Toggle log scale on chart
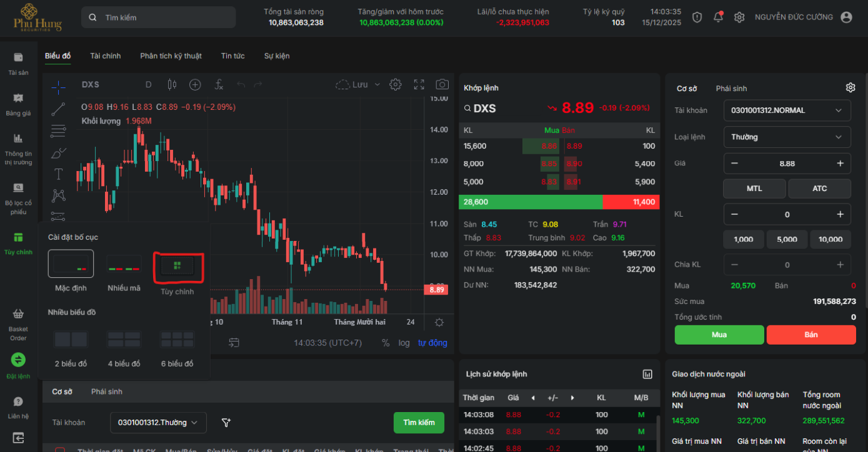 [404, 343]
